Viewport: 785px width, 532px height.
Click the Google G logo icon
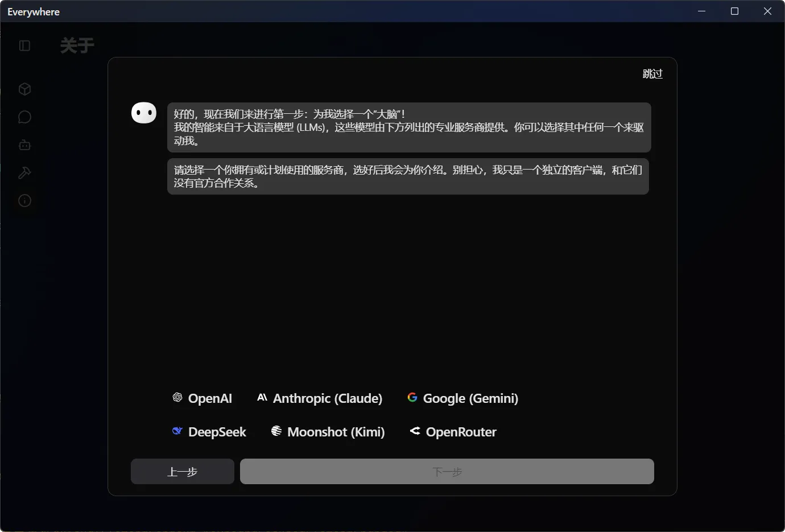(412, 397)
